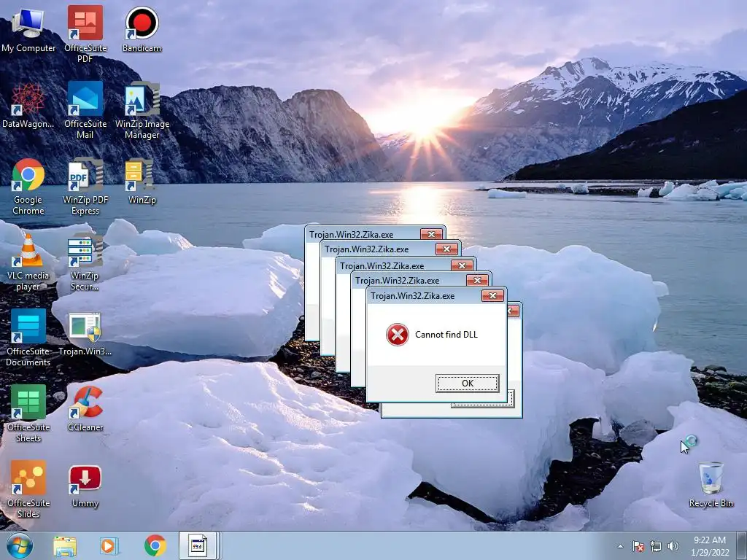Select the CCleaner desktop shortcut
Viewport: 747px width, 560px height.
[x=85, y=408]
